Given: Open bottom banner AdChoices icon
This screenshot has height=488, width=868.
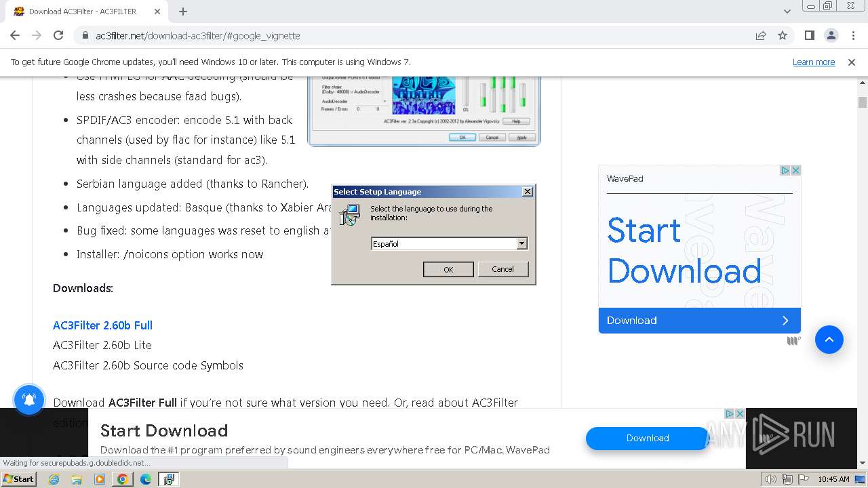Looking at the screenshot, I should (730, 413).
